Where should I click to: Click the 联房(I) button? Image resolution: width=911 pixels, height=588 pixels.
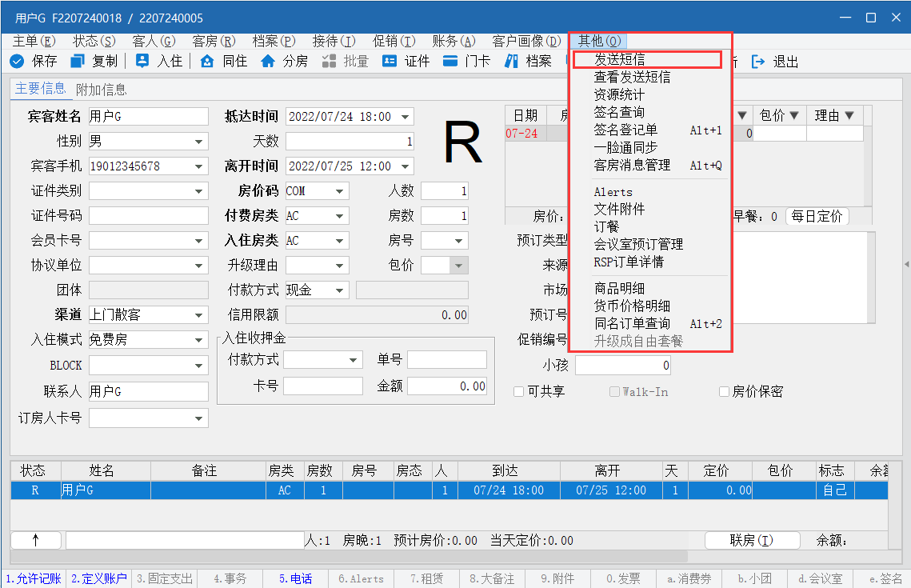coord(752,540)
